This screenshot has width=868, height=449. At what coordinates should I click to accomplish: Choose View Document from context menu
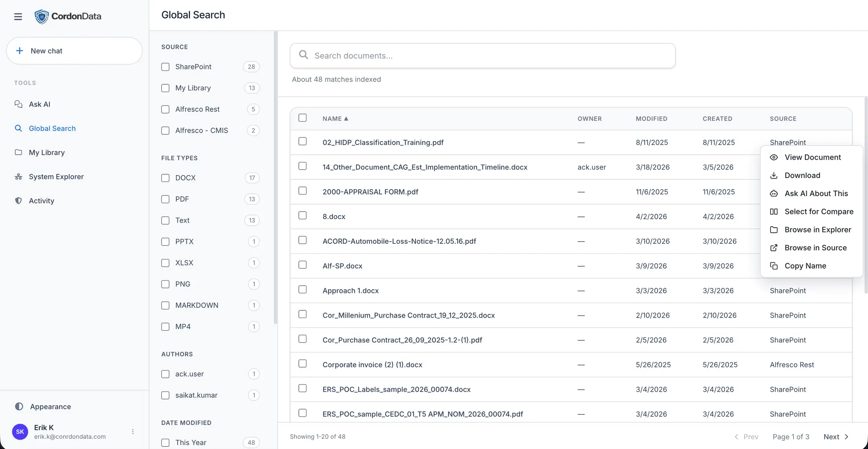[x=812, y=157]
